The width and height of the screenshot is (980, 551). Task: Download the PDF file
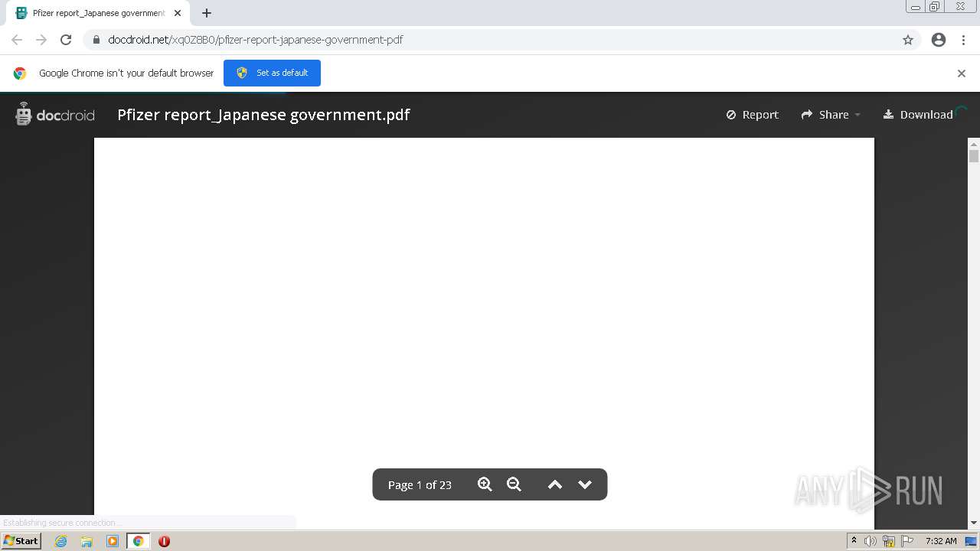click(918, 115)
